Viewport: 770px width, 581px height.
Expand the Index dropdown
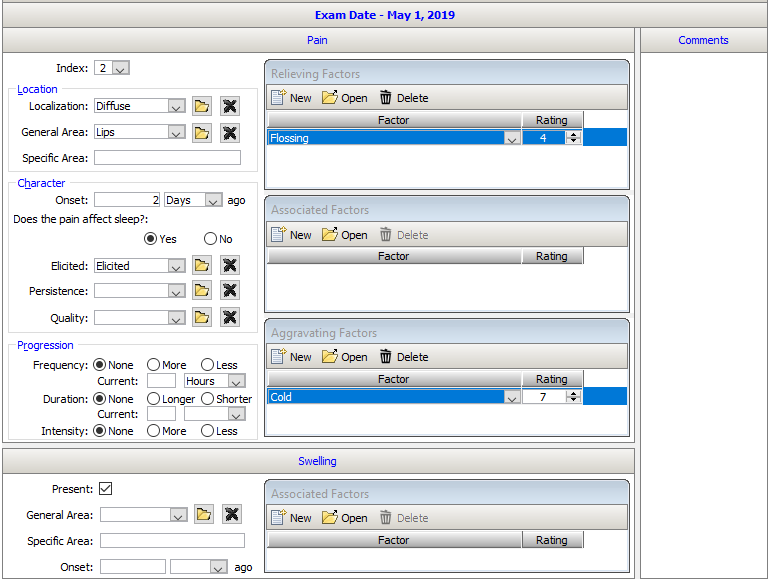click(x=121, y=69)
